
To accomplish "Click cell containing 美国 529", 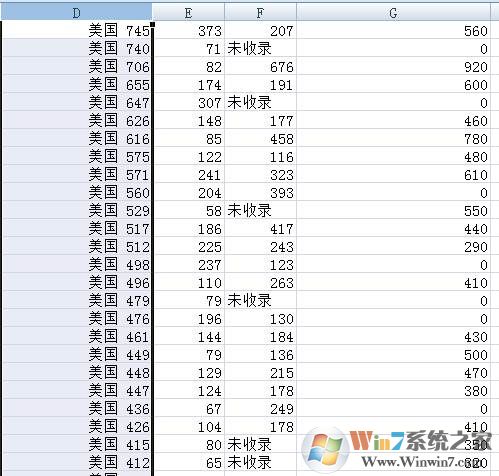I will 77,210.
